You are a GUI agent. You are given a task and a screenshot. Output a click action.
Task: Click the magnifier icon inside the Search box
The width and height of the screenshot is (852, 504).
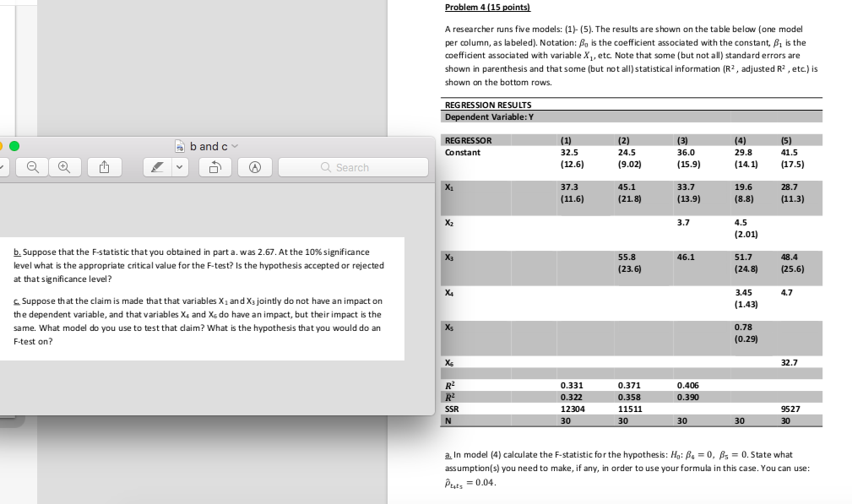point(325,166)
